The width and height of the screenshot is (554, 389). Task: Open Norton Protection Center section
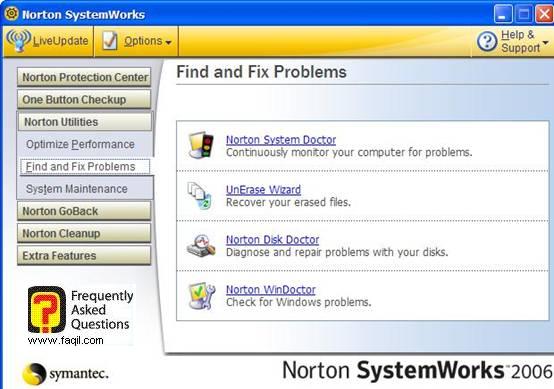tap(84, 77)
